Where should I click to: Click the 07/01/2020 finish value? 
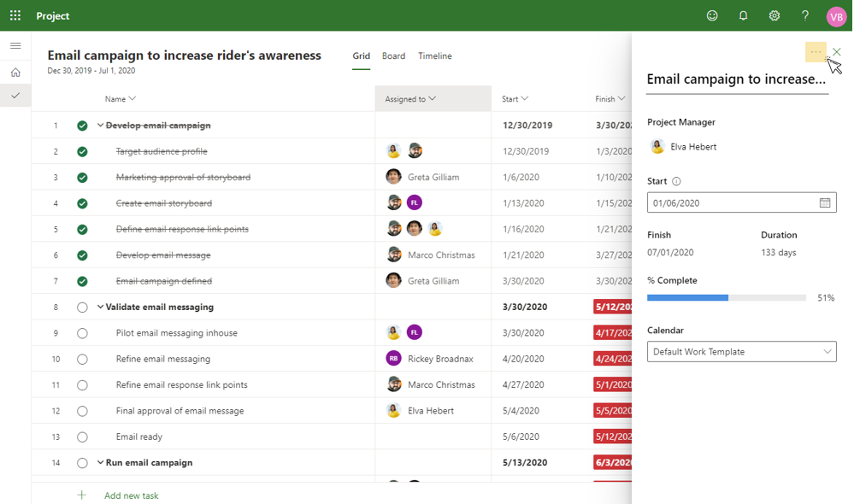click(670, 253)
